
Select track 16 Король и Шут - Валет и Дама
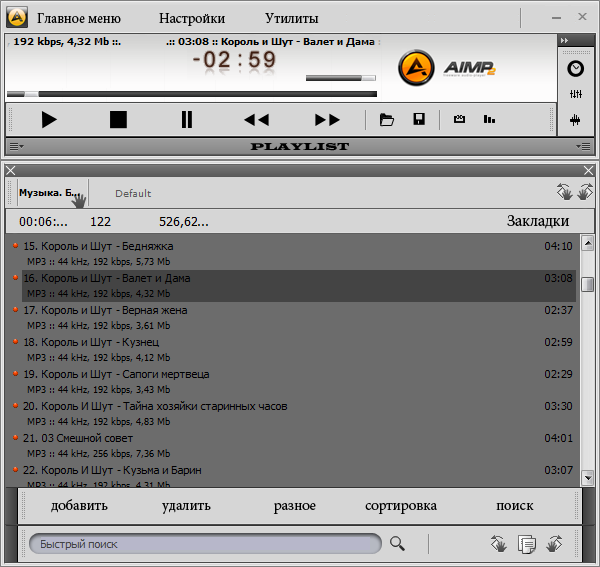(x=298, y=285)
